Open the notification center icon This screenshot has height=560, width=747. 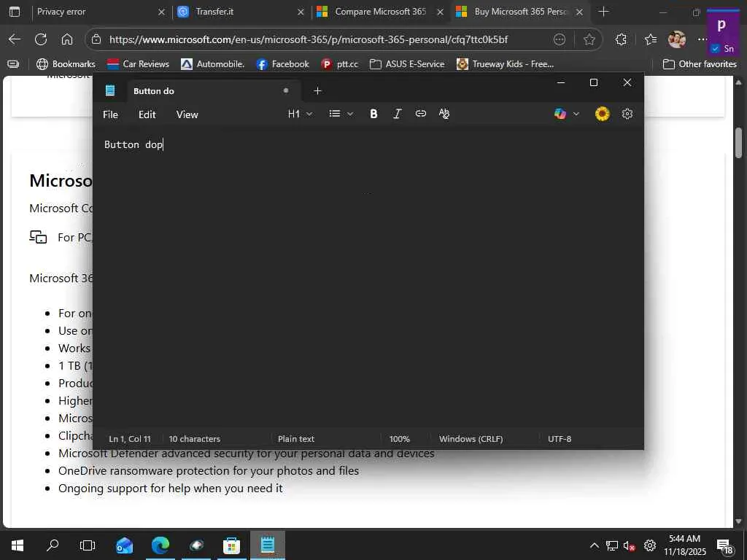725,547
